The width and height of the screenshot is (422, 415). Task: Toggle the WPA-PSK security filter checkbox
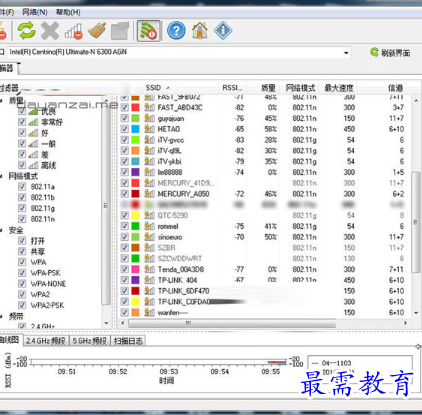coord(22,273)
